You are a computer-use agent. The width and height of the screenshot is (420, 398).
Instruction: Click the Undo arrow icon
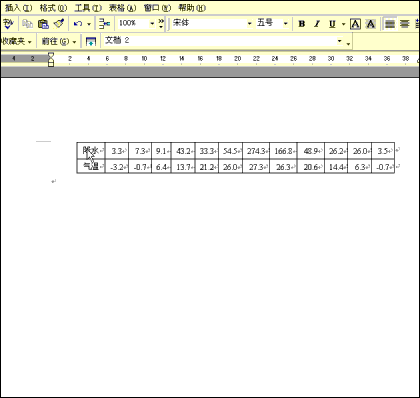pos(78,24)
